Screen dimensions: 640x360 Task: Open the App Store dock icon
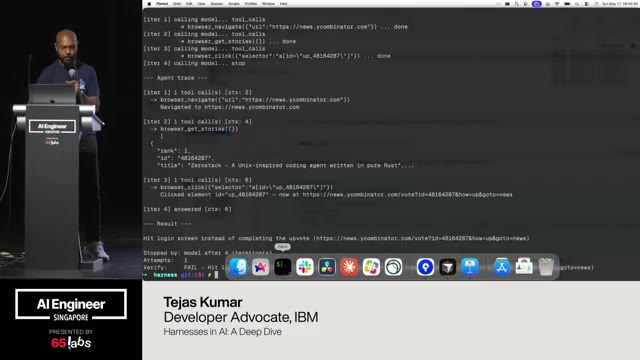click(x=502, y=267)
